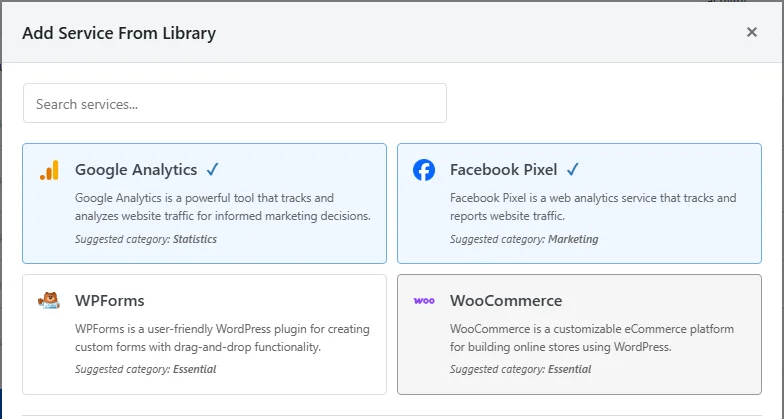Click the WPForms title text

click(x=110, y=300)
